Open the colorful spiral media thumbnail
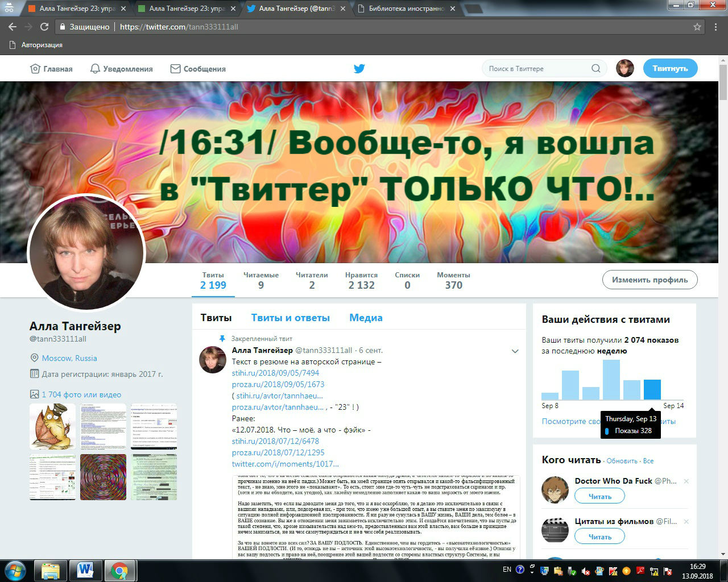The image size is (728, 582). click(103, 477)
